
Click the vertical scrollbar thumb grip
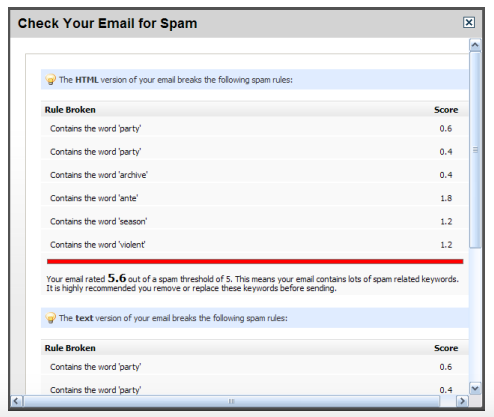[475, 150]
